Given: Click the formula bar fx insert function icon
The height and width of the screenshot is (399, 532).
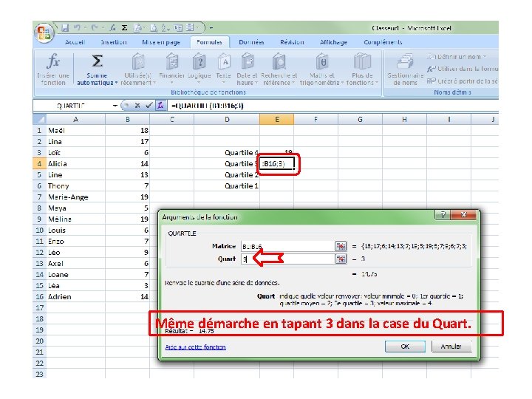Looking at the screenshot, I should pos(160,106).
